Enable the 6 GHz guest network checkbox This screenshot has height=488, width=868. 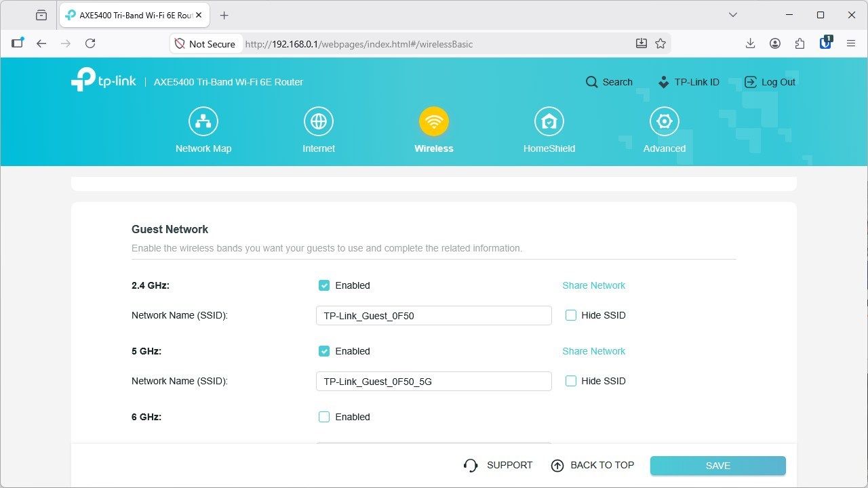pos(324,417)
